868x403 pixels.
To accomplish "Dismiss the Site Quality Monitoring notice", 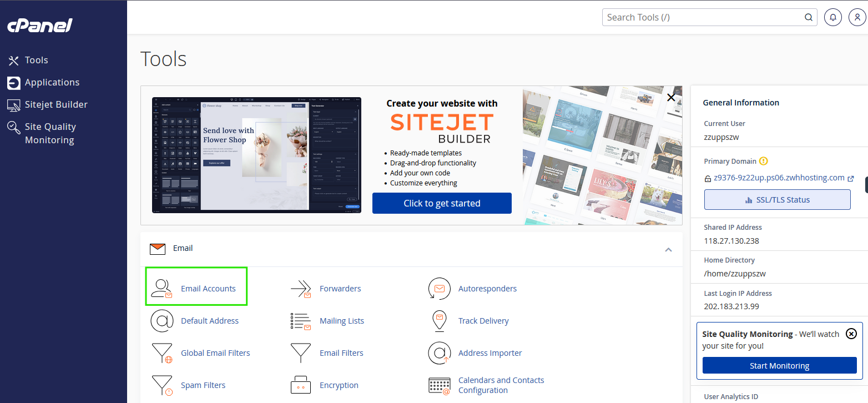I will pos(851,334).
